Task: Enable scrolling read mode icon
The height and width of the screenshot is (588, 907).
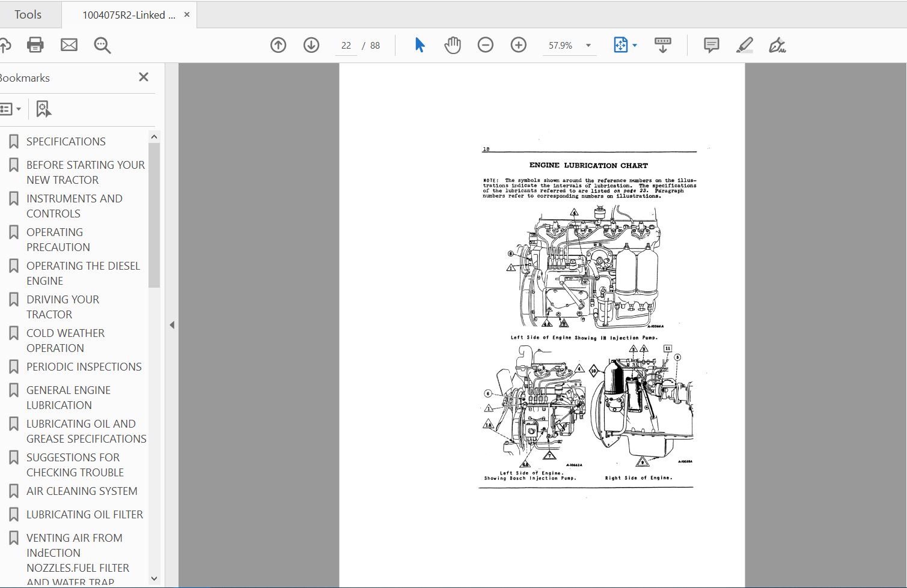Action: tap(663, 45)
